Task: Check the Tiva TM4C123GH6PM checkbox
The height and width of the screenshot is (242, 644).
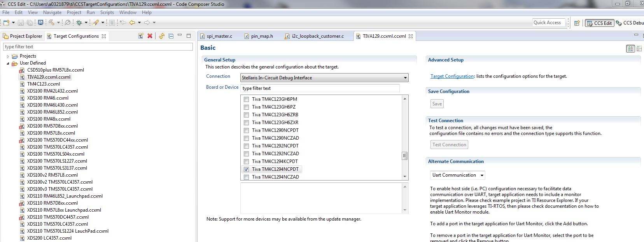Action: 246,99
